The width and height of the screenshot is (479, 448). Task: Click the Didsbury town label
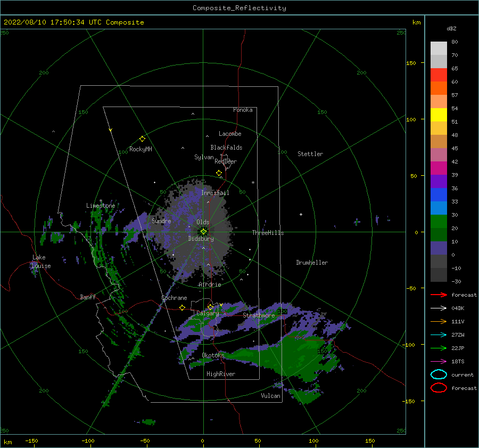tap(201, 239)
